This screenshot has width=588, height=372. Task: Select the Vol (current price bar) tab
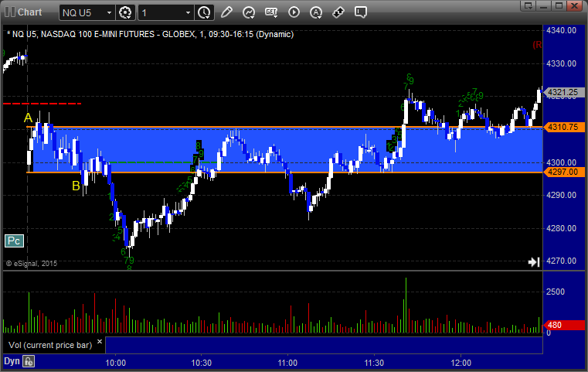(50, 345)
